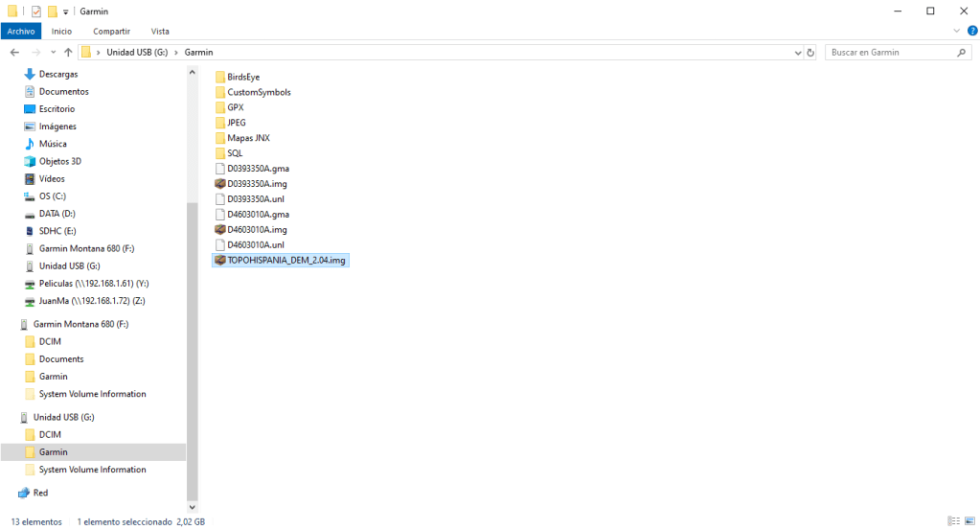The height and width of the screenshot is (530, 980).
Task: Select the TOPOHISPANIA_DEM_2.04.img file
Action: coord(285,261)
